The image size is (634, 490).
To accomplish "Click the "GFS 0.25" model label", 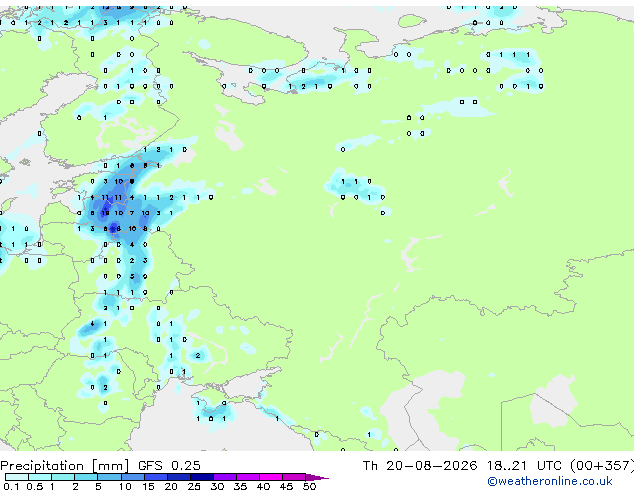I will click(x=169, y=466).
